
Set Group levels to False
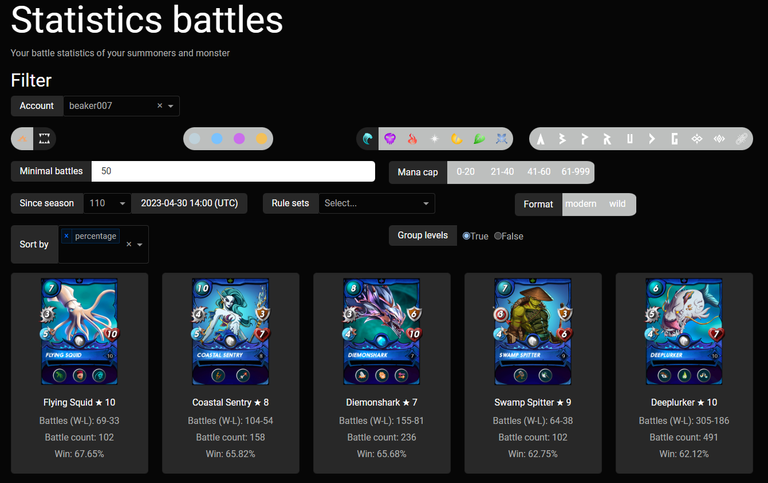[x=498, y=236]
